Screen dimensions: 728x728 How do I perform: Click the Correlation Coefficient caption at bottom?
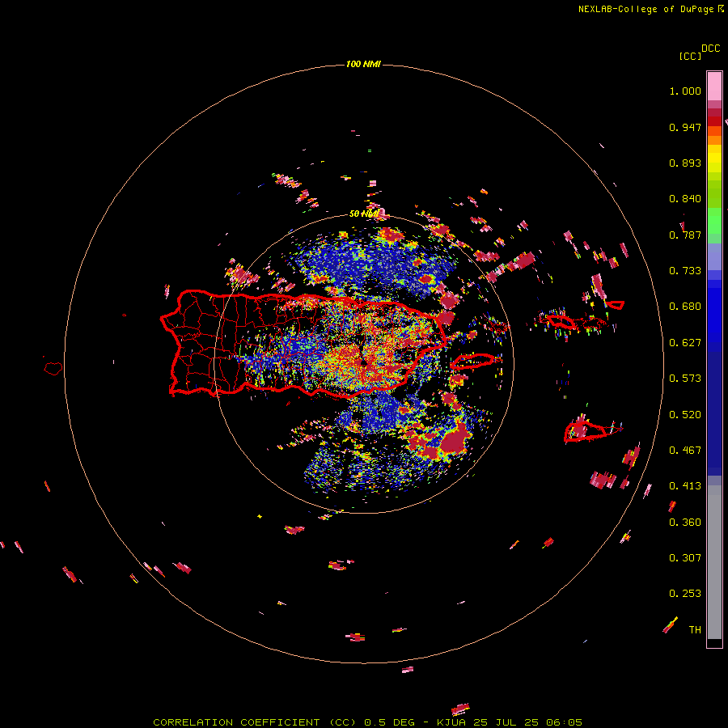[368, 722]
